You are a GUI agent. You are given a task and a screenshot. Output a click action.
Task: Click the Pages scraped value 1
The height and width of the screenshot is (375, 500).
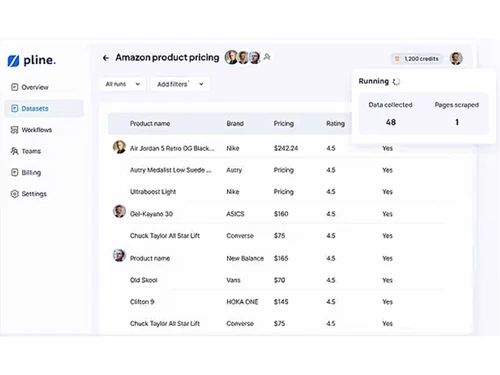pyautogui.click(x=457, y=122)
